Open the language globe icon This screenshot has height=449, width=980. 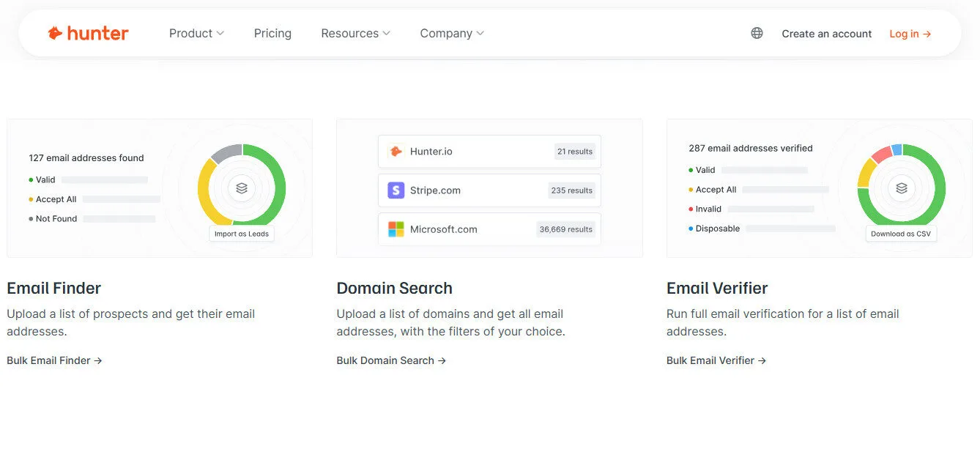[756, 33]
